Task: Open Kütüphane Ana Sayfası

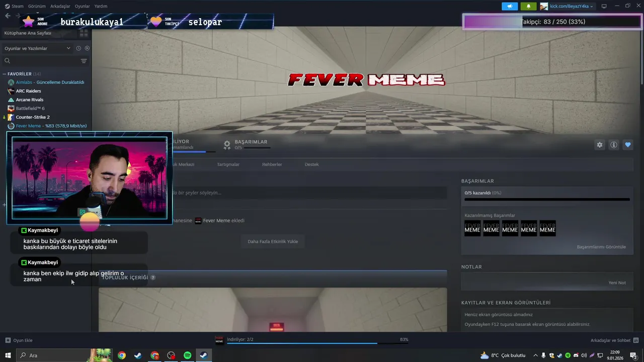Action: click(x=28, y=33)
